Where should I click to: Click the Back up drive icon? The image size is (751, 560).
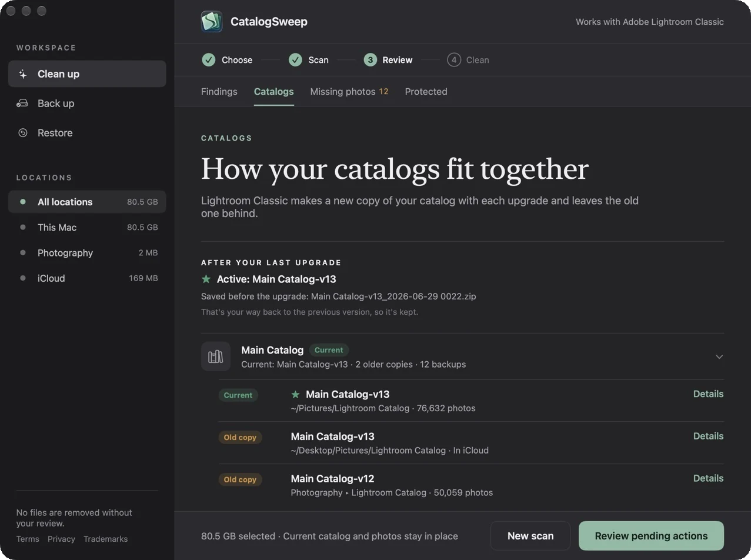click(x=22, y=104)
